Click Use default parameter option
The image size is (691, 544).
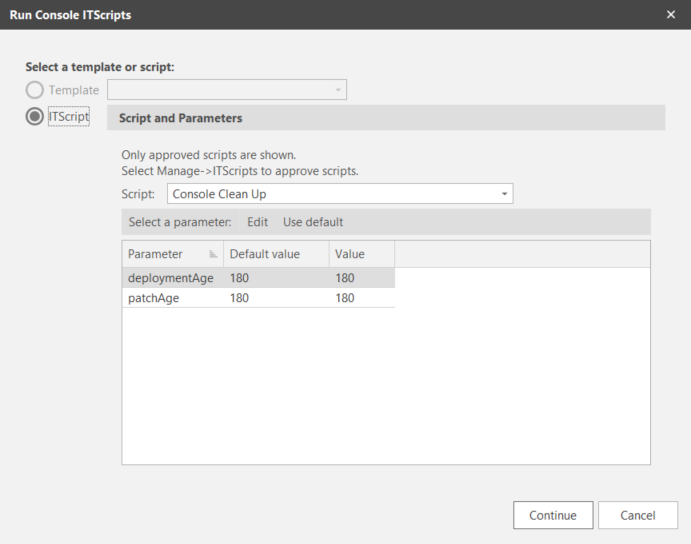point(313,222)
